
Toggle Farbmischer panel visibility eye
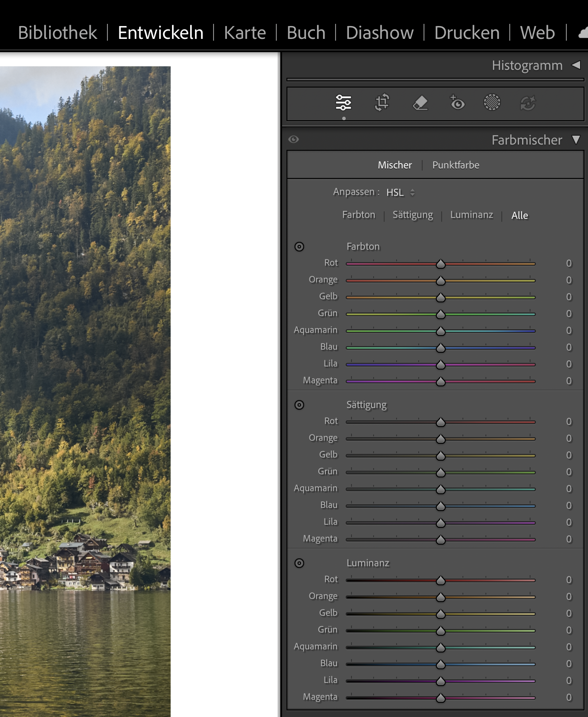294,140
